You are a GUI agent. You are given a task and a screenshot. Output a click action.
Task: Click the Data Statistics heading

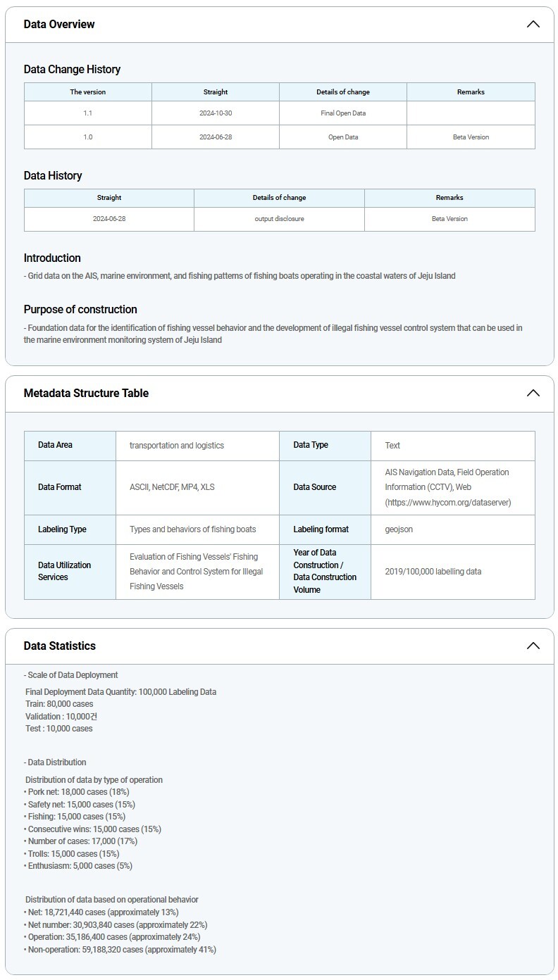pos(59,646)
